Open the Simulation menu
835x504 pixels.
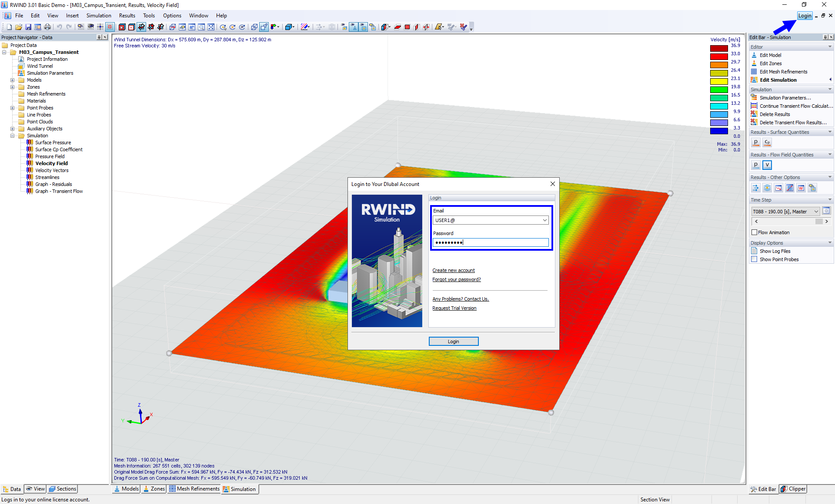98,16
